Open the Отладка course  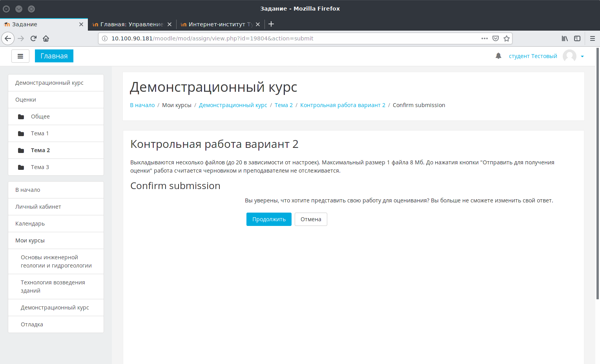(x=56, y=324)
